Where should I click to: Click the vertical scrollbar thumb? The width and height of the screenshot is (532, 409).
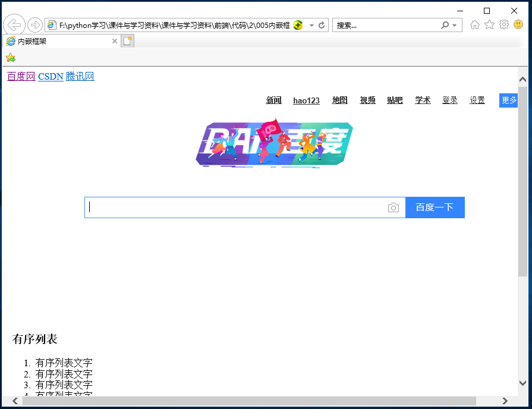pos(523,181)
